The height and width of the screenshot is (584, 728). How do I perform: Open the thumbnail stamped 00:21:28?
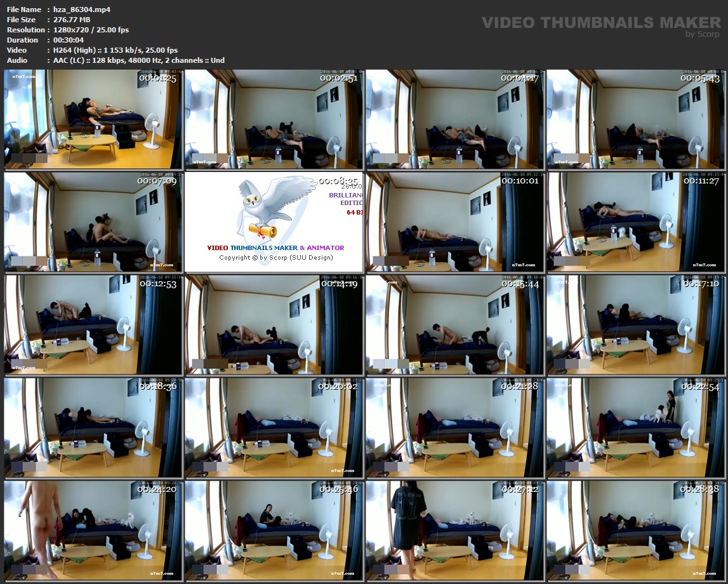[x=454, y=428]
